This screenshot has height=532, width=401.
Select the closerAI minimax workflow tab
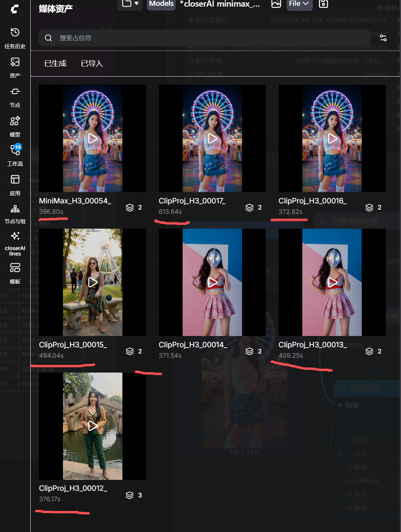[220, 4]
